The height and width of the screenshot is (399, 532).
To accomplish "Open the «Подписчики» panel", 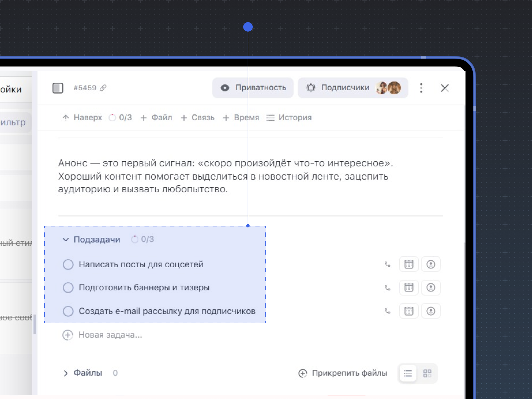I will point(345,88).
